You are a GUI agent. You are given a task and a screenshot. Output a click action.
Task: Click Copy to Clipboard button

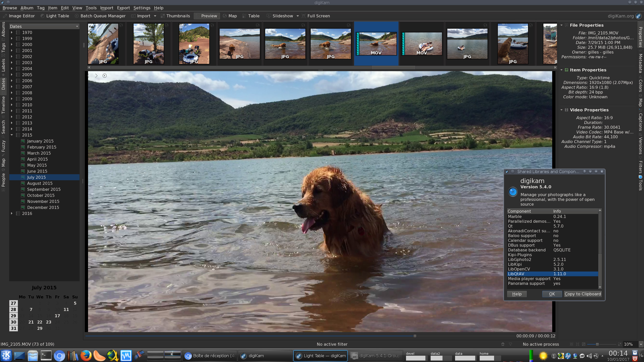583,293
